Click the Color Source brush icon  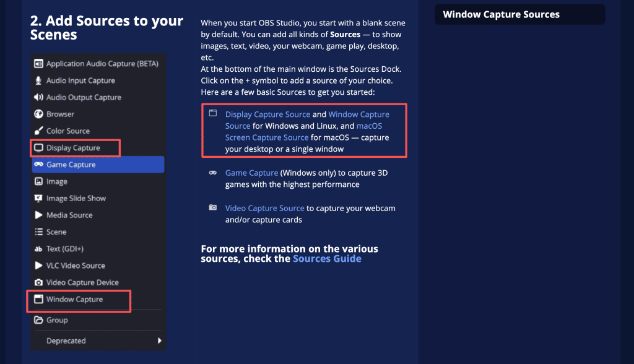[x=38, y=131]
